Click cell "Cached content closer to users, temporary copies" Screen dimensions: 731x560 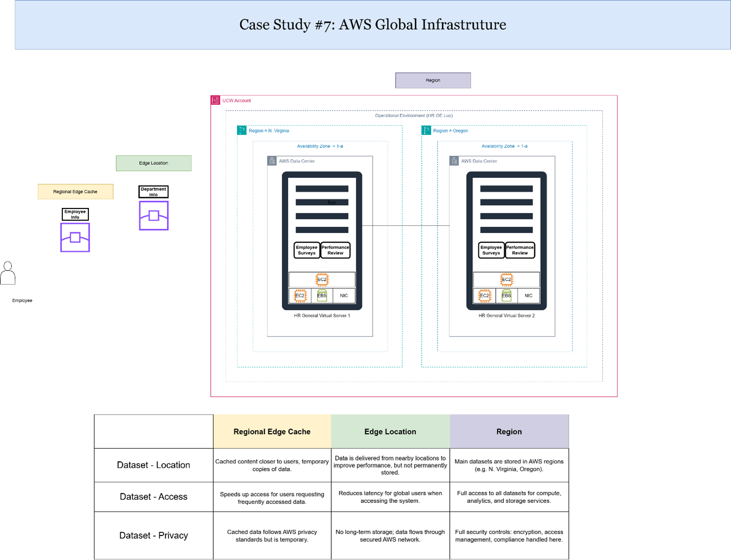click(272, 465)
